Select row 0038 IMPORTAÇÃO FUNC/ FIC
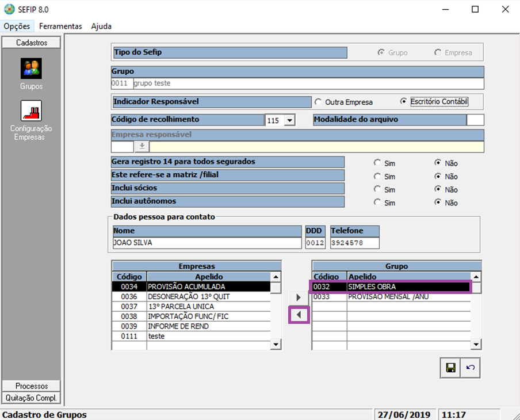The width and height of the screenshot is (520, 420). click(191, 316)
